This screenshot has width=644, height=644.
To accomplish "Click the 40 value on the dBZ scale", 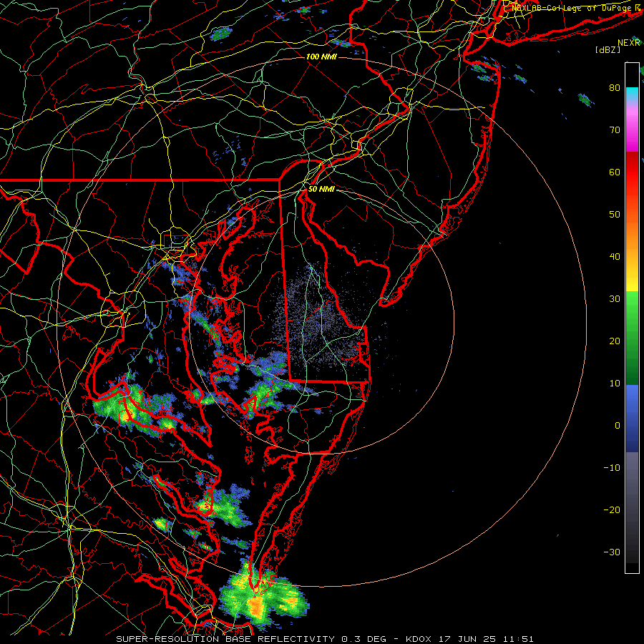I will [x=615, y=257].
